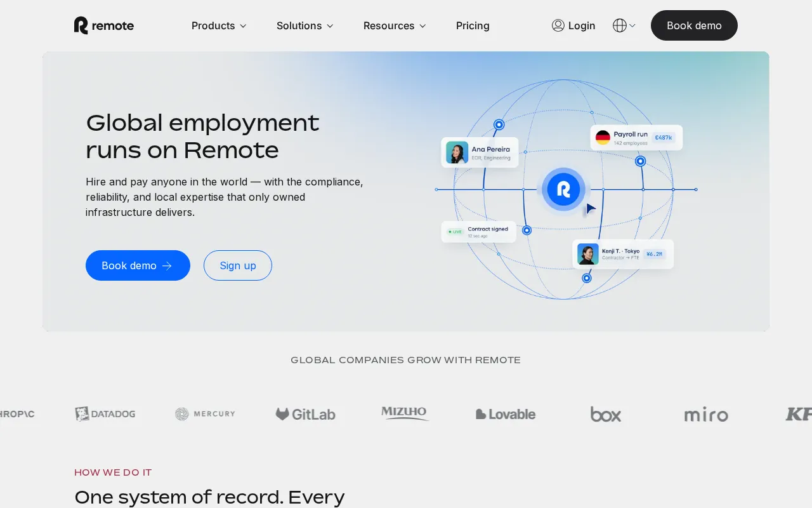Image resolution: width=812 pixels, height=508 pixels.
Task: Click the box logo
Action: click(x=606, y=414)
